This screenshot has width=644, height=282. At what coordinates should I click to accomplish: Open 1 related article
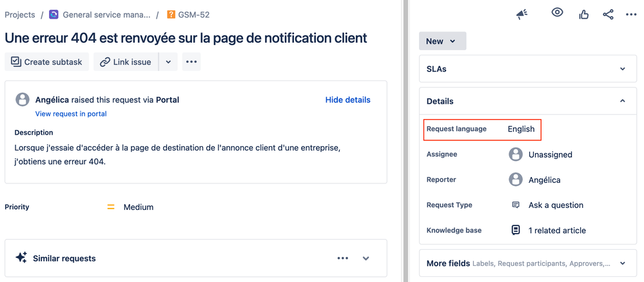point(558,230)
